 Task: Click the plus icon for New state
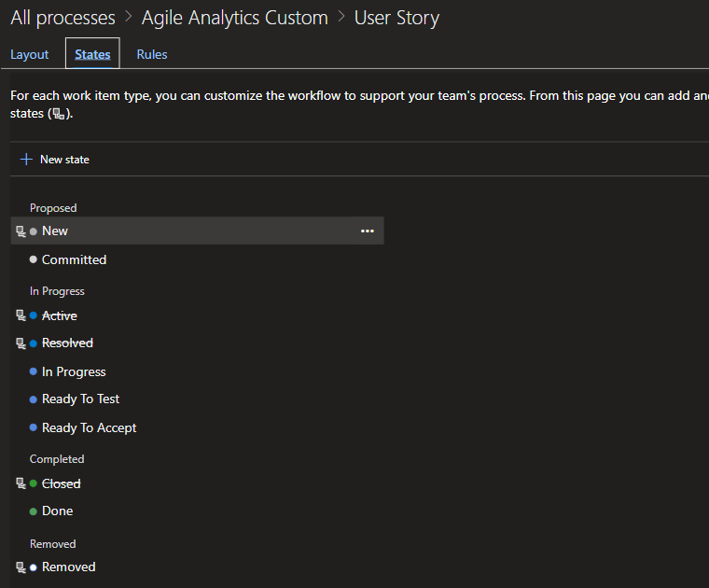pos(26,160)
